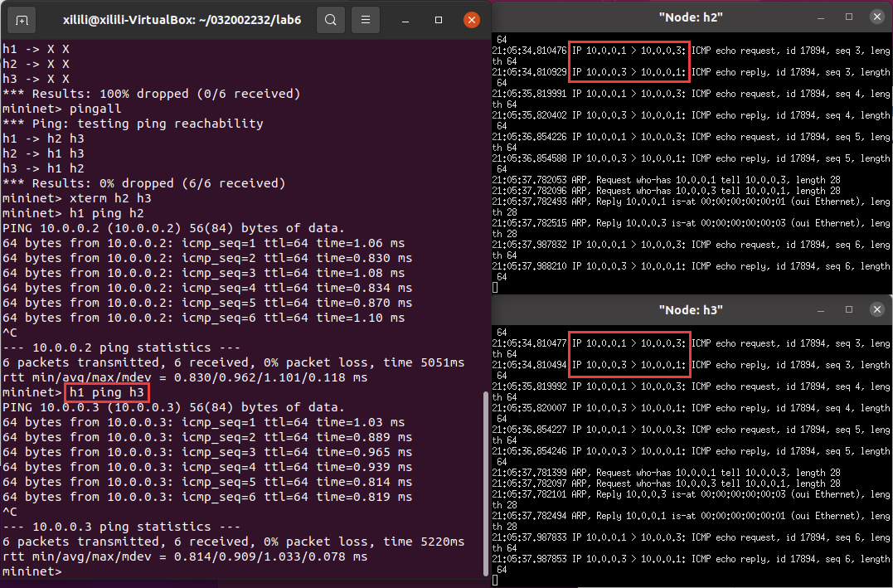Click the line with time 5220ms
This screenshot has height=588, width=893.
[x=234, y=542]
